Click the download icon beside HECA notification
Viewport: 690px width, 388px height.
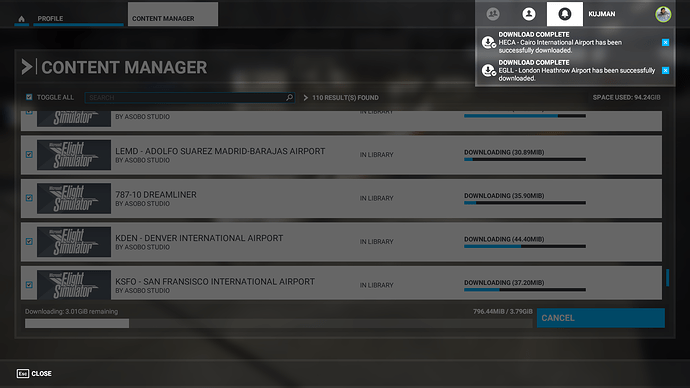(x=488, y=42)
